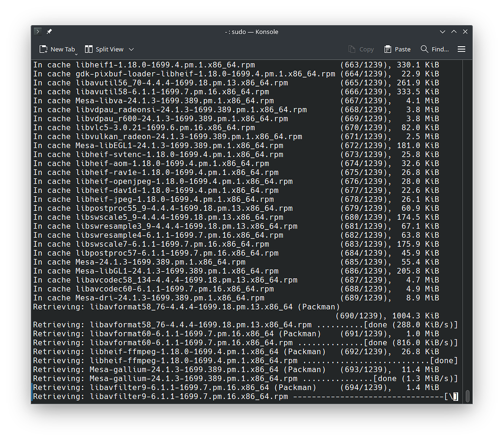
Task: Click the Mesa-dri cached package line
Action: click(149, 298)
